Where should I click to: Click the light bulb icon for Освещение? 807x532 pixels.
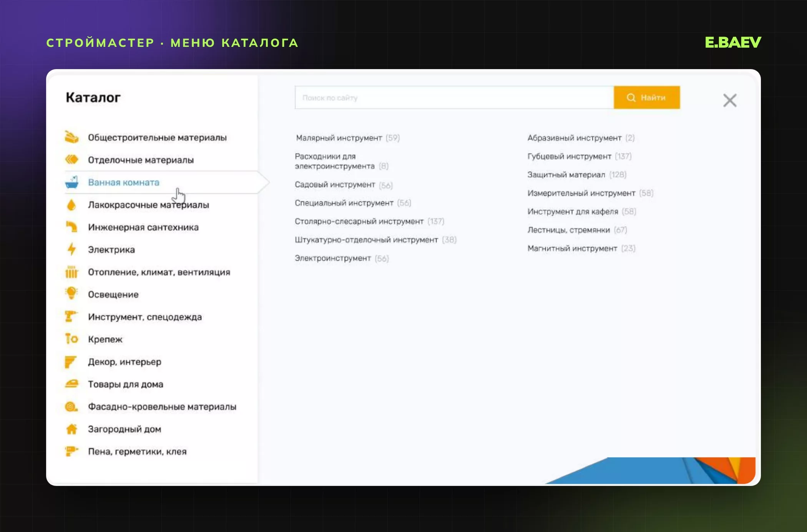click(71, 293)
